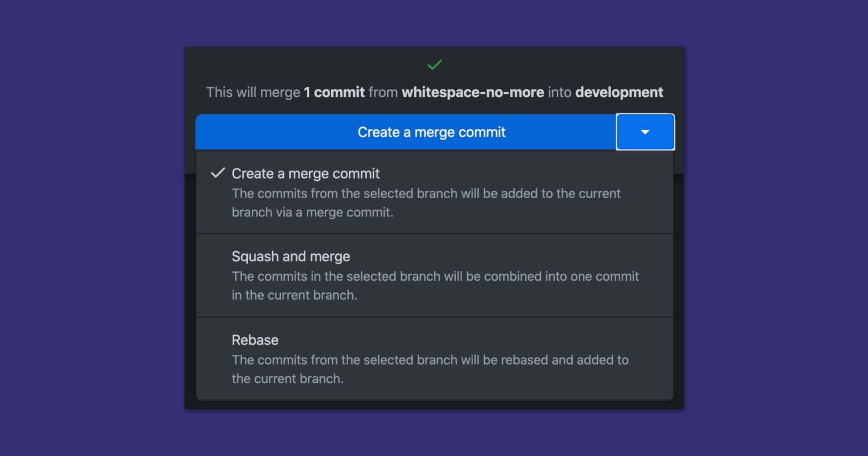The width and height of the screenshot is (868, 456).
Task: Pick the Rebase merge option
Action: (x=255, y=340)
